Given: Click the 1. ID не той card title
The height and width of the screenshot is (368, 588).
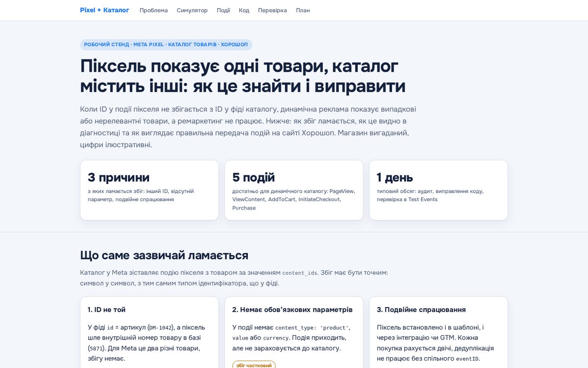Looking at the screenshot, I should [107, 310].
